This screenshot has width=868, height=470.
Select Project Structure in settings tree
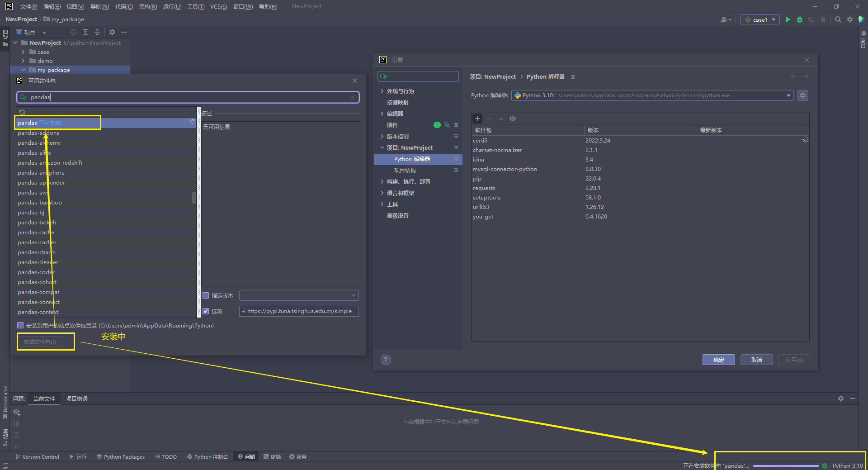pyautogui.click(x=405, y=171)
